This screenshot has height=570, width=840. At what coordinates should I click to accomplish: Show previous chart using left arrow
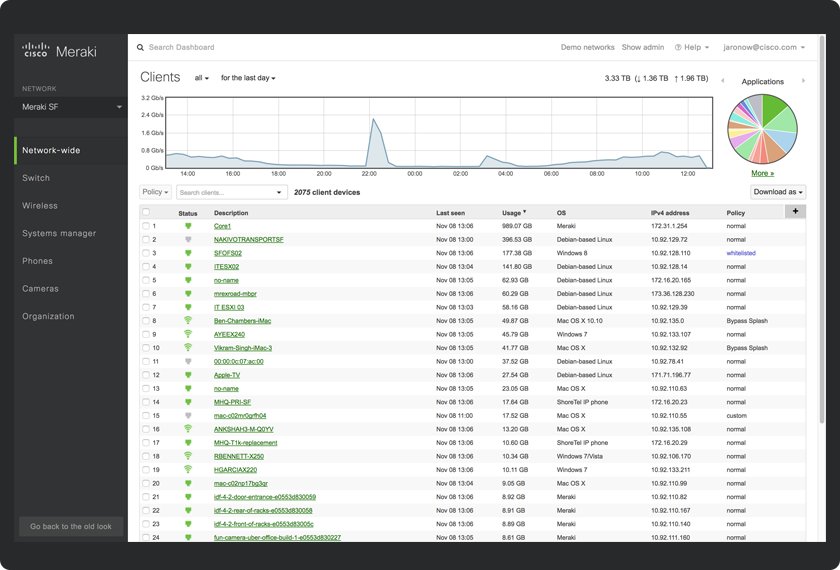pos(723,81)
